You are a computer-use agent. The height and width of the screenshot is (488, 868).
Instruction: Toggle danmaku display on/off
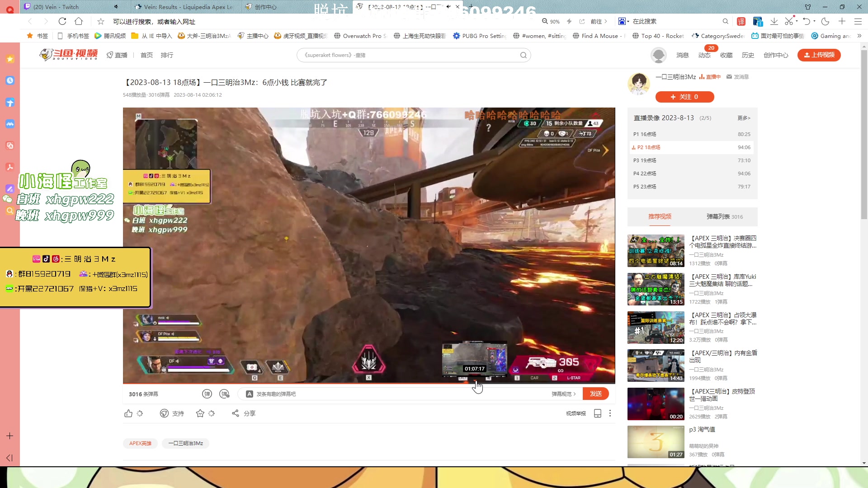[207, 394]
